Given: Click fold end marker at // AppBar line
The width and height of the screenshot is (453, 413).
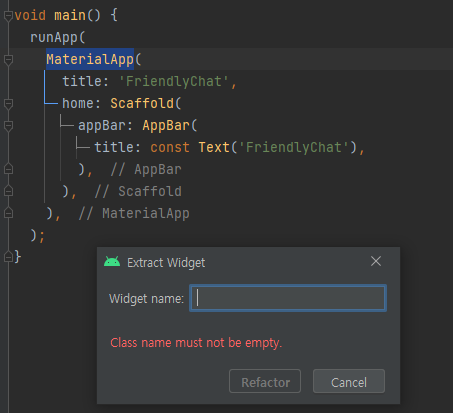Looking at the screenshot, I should (8, 169).
